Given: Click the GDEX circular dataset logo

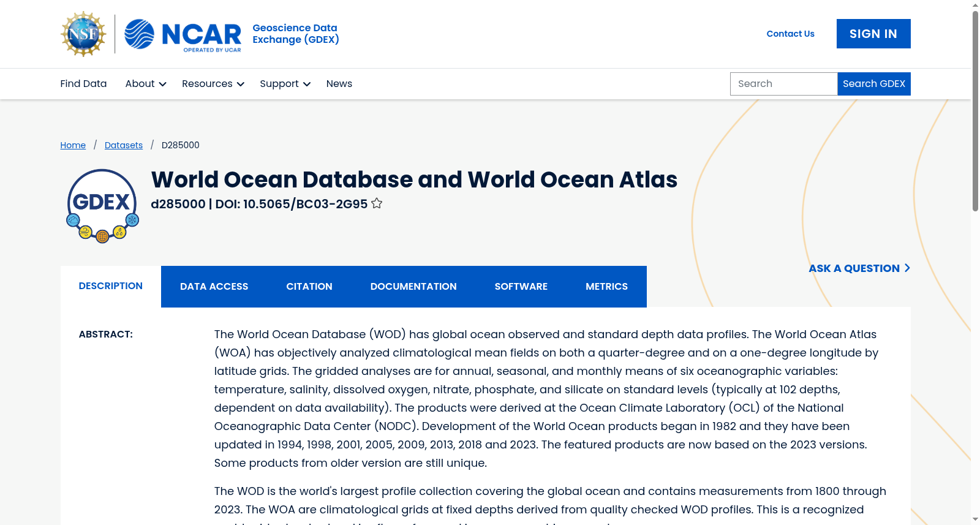Looking at the screenshot, I should pyautogui.click(x=102, y=206).
